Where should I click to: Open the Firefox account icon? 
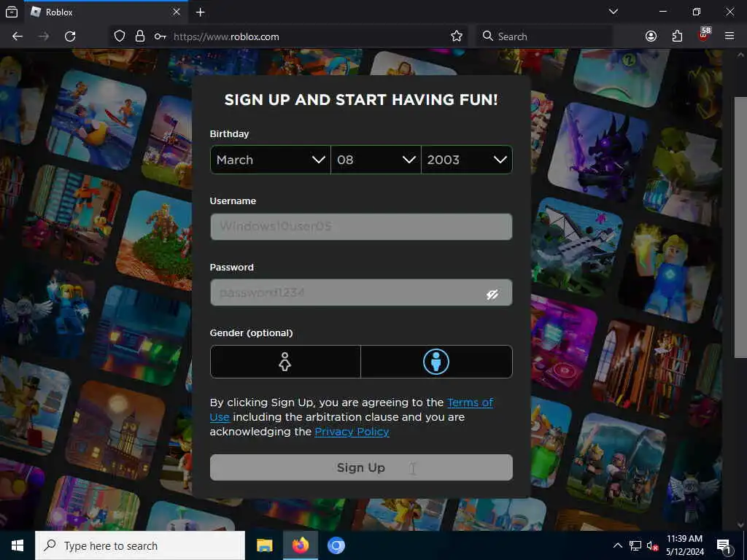point(651,36)
